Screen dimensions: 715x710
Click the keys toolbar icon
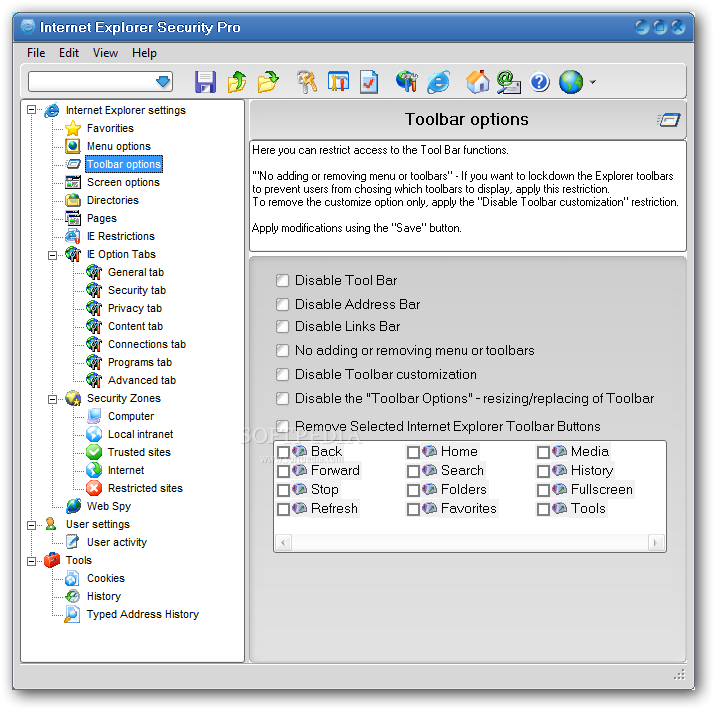tap(307, 82)
